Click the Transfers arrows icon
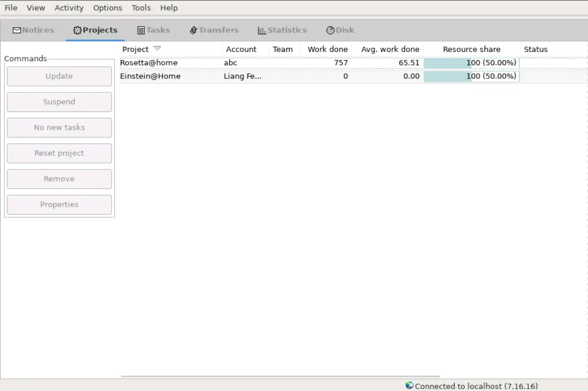The width and height of the screenshot is (588, 391). [194, 30]
